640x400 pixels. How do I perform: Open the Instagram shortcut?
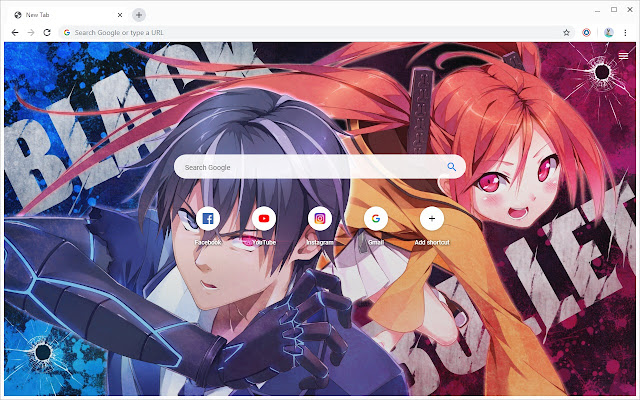pos(320,219)
